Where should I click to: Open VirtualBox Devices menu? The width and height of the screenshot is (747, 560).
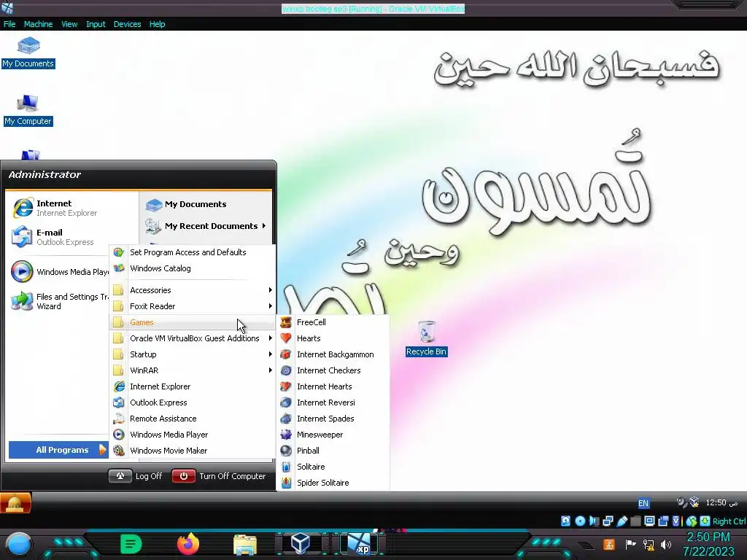[127, 24]
